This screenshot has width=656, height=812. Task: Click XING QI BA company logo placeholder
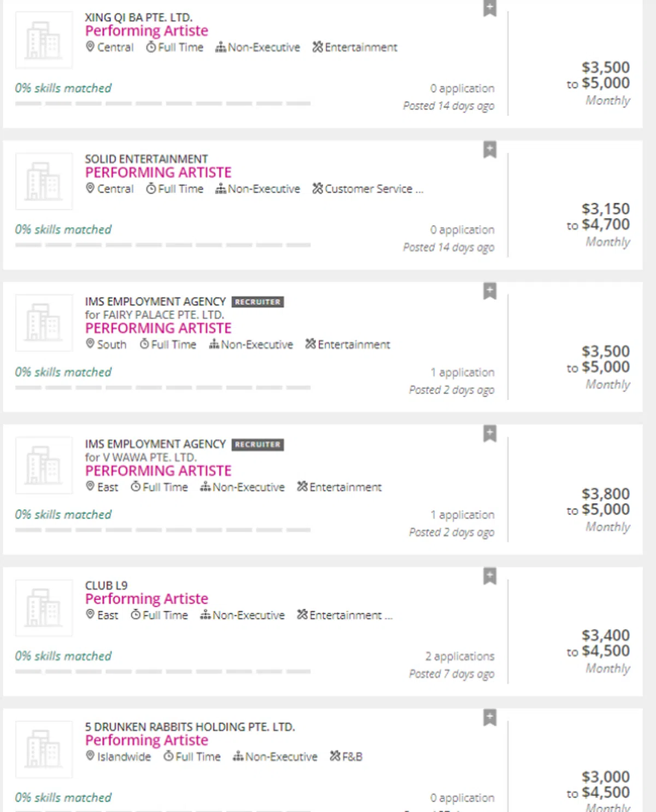click(44, 40)
